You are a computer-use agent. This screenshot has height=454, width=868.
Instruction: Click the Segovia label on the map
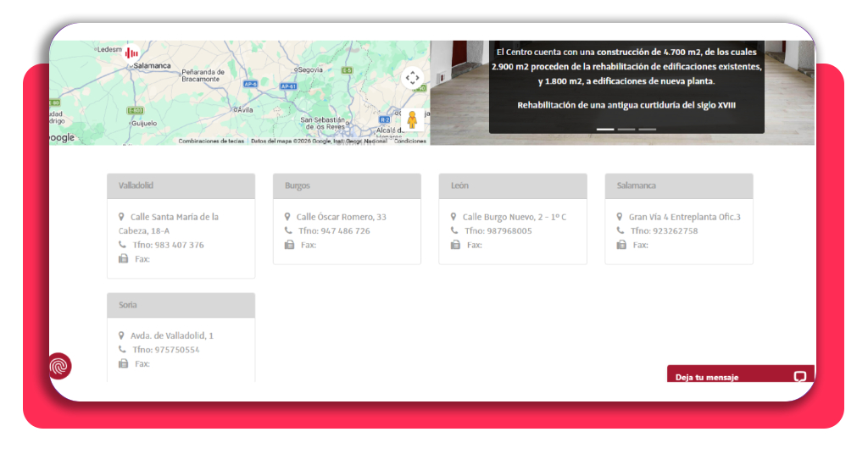coord(310,69)
